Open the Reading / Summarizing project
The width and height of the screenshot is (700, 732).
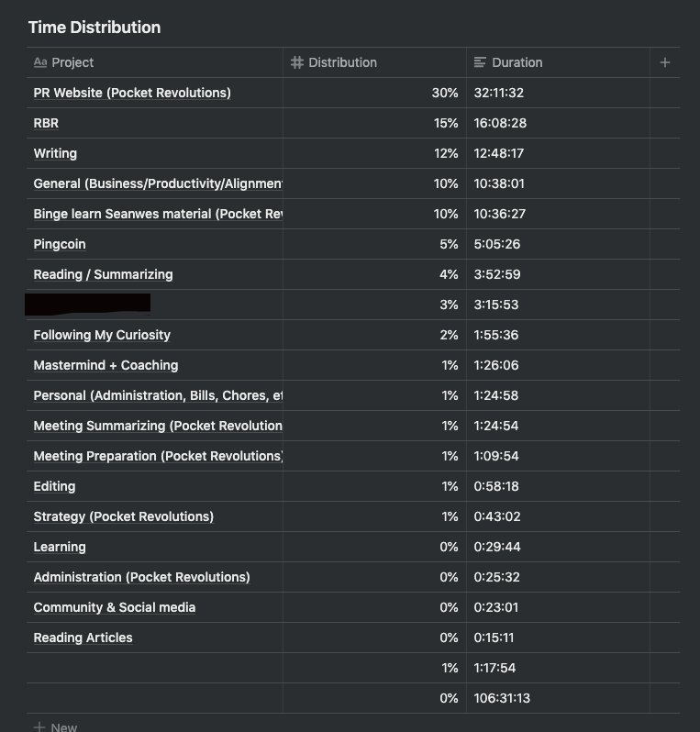click(103, 274)
